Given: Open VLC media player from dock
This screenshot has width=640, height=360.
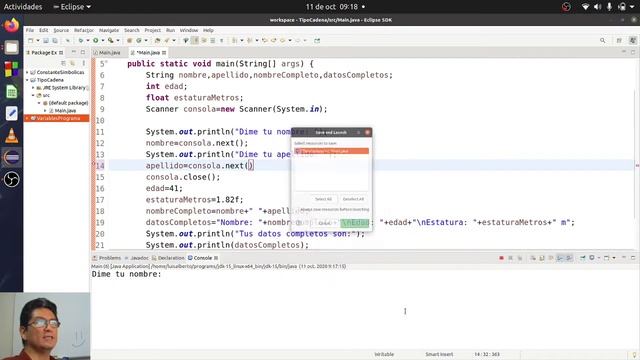Looking at the screenshot, I should tap(11, 136).
